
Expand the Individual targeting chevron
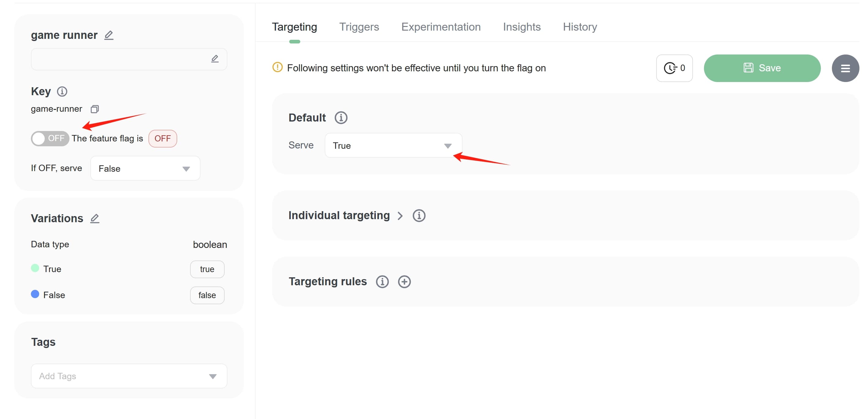(400, 216)
